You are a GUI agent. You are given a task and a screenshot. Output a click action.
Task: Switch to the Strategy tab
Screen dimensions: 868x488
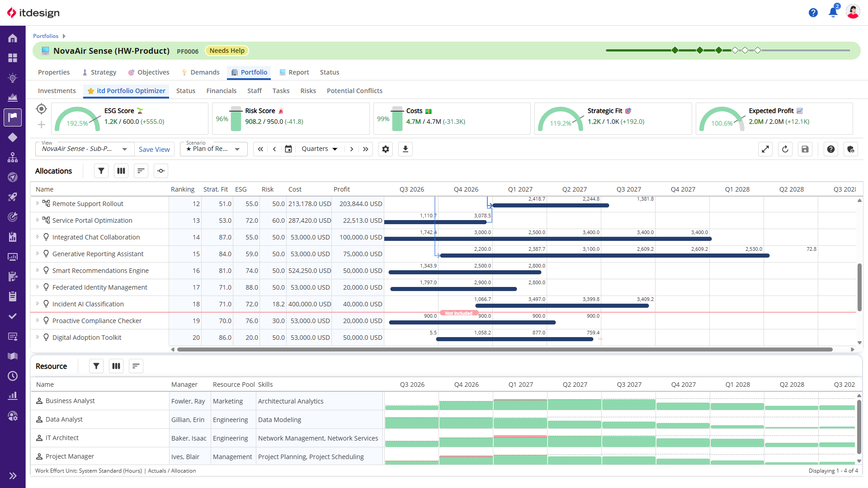point(99,72)
